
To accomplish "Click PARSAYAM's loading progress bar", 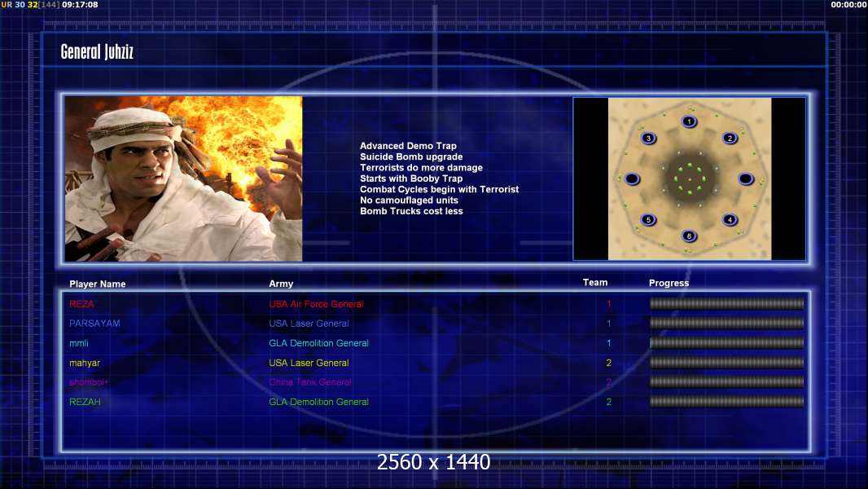I will [726, 323].
